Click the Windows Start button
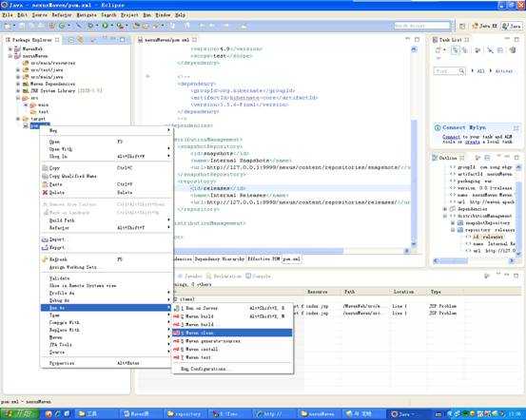 point(20,414)
